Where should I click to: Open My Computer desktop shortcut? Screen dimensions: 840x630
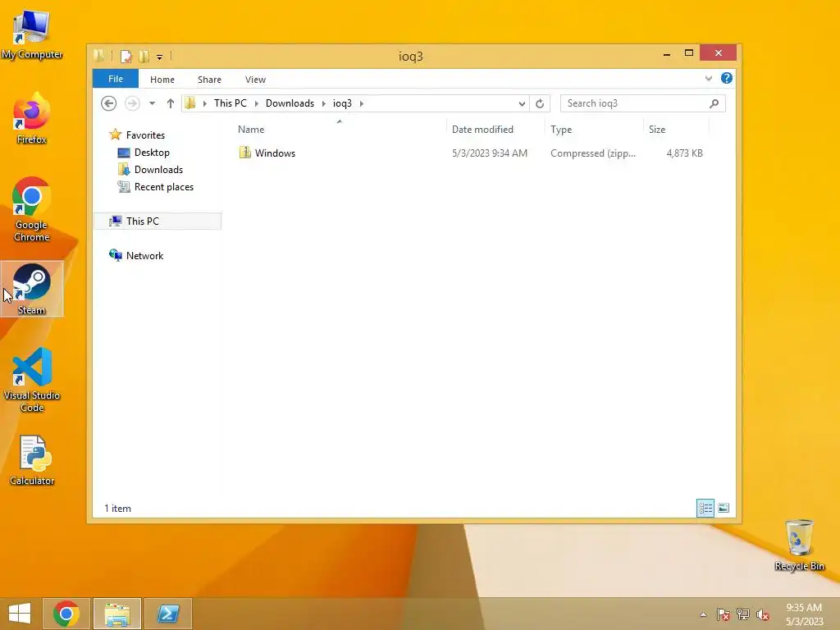pyautogui.click(x=32, y=34)
